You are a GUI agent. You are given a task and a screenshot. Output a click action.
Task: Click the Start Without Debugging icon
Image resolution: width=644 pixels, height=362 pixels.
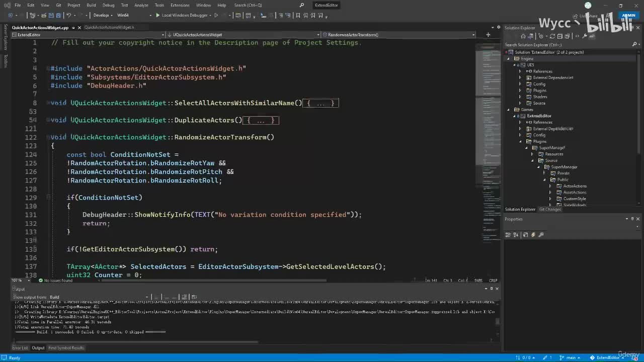click(216, 15)
